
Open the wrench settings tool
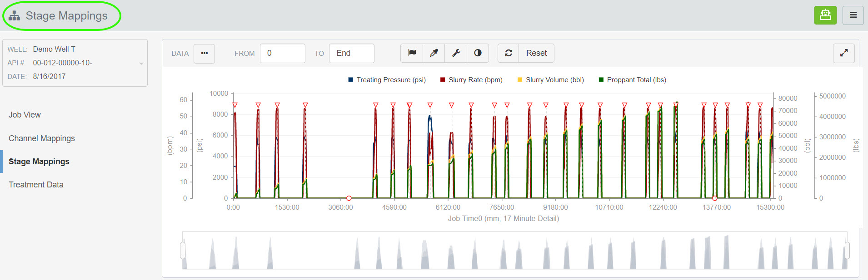[456, 53]
